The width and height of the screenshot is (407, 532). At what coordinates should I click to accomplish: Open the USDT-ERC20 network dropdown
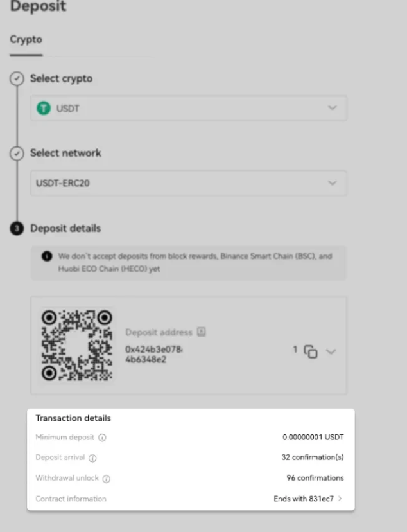[x=189, y=183]
